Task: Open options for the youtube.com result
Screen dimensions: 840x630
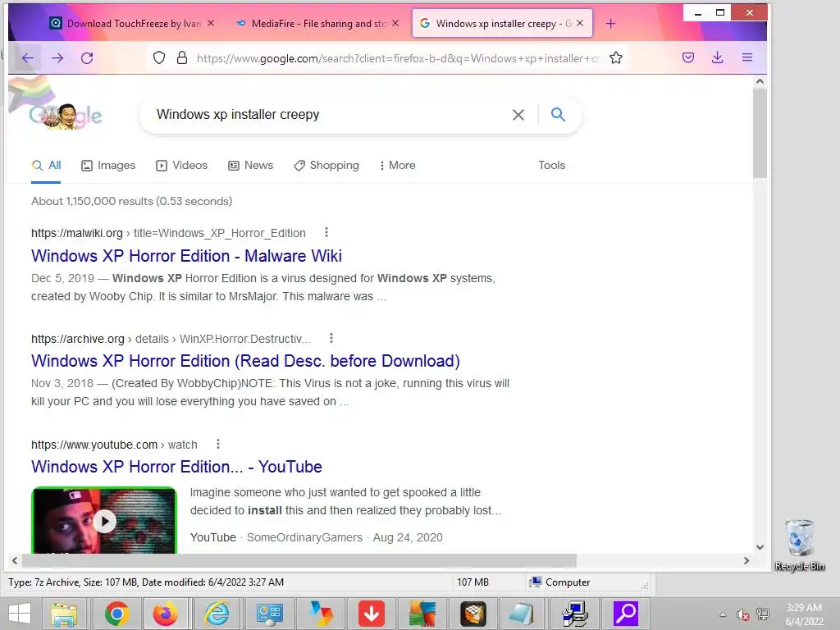Action: coord(217,444)
